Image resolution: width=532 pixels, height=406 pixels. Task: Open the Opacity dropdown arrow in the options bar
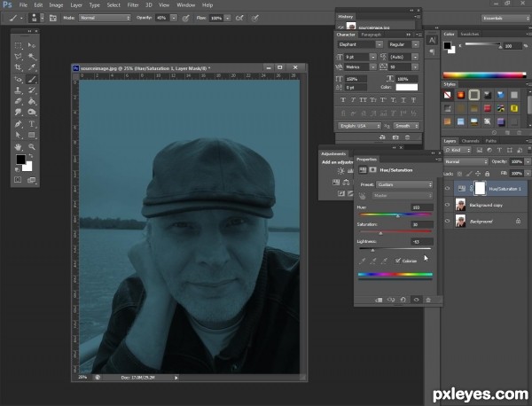[x=174, y=18]
